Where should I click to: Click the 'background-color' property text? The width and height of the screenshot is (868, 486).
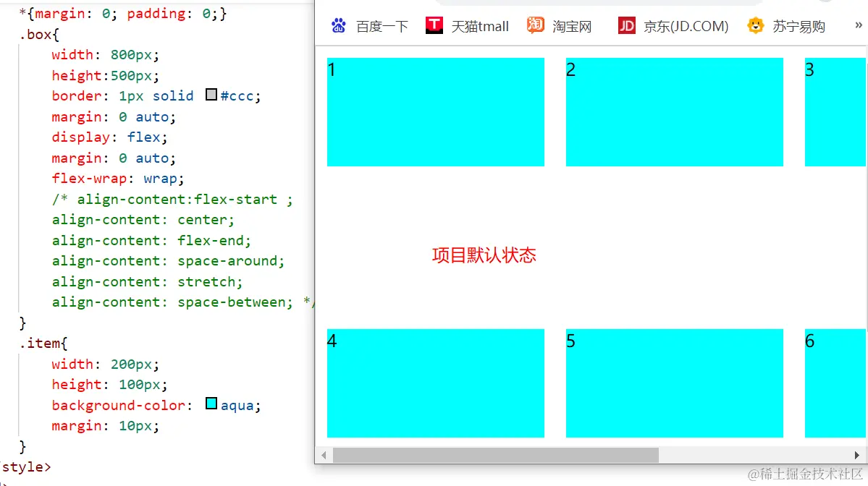pyautogui.click(x=119, y=405)
